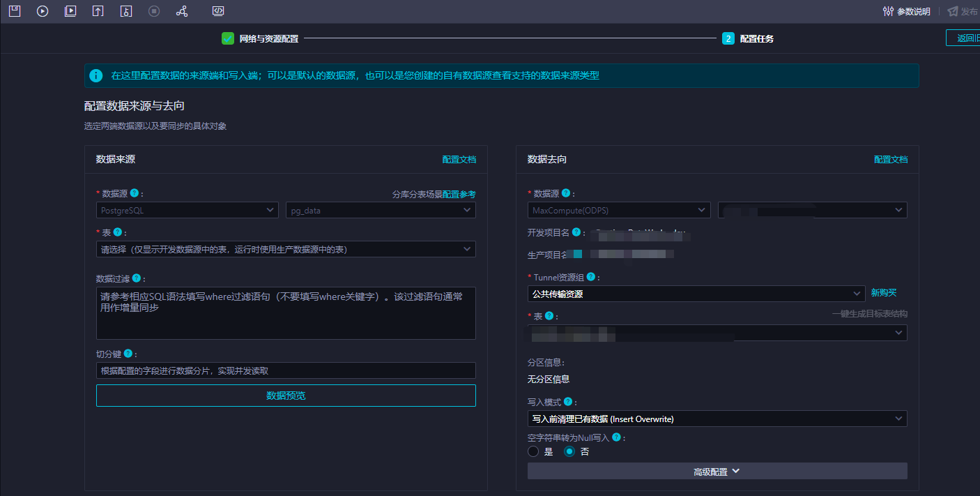The height and width of the screenshot is (496, 980).
Task: Click help icon next to 写入模式
Action: coord(568,402)
